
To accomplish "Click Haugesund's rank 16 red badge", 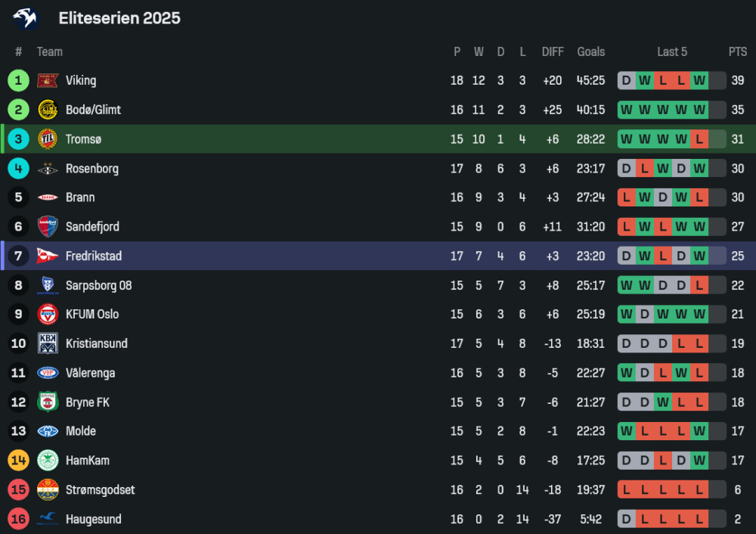I will tap(19, 519).
